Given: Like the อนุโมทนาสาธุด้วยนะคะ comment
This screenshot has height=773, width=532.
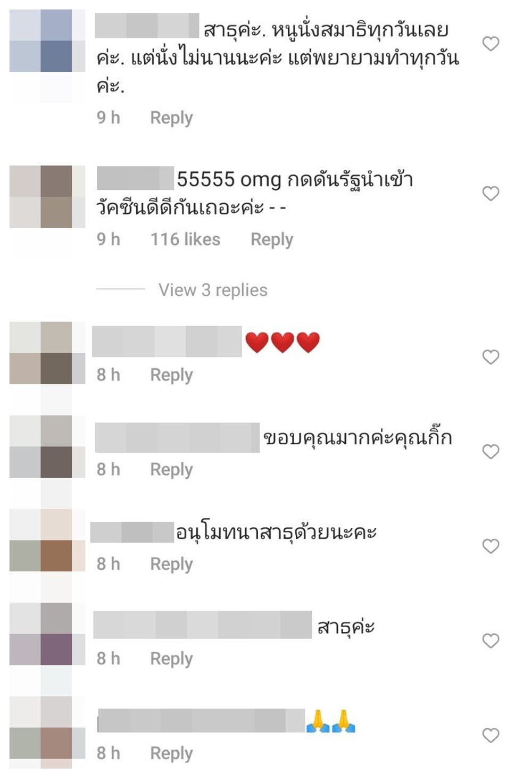Looking at the screenshot, I should pyautogui.click(x=491, y=546).
